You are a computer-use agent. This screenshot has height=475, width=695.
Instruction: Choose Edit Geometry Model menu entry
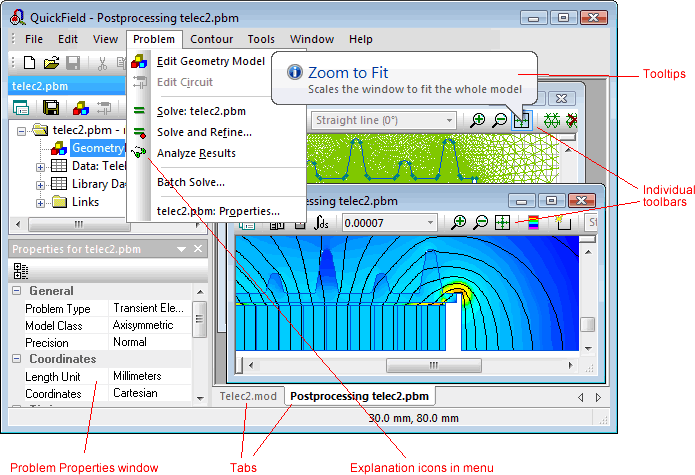click(200, 61)
